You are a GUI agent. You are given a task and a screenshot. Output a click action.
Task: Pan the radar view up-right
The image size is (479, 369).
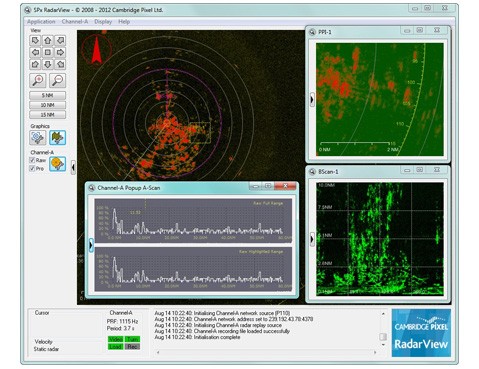click(60, 40)
